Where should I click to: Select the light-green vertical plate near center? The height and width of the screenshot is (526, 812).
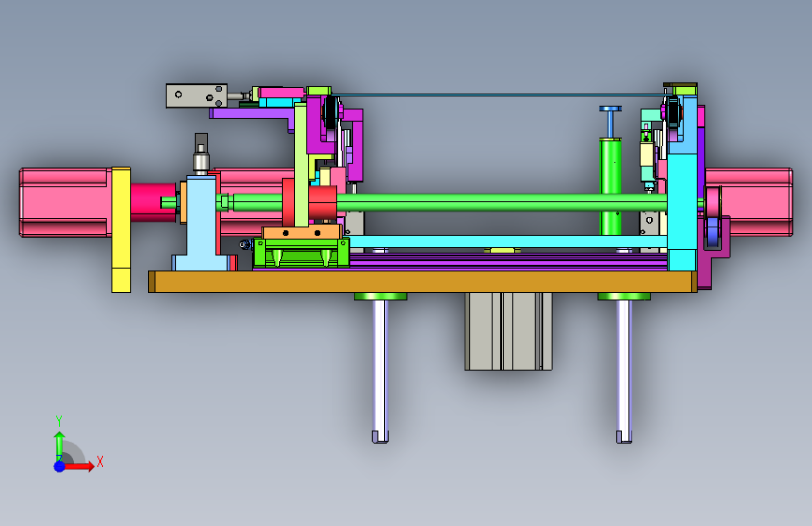click(301, 165)
